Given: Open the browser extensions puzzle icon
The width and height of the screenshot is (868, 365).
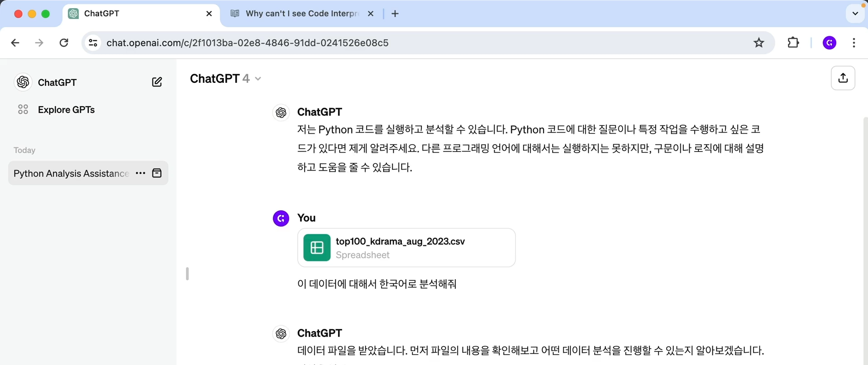Looking at the screenshot, I should click(793, 43).
